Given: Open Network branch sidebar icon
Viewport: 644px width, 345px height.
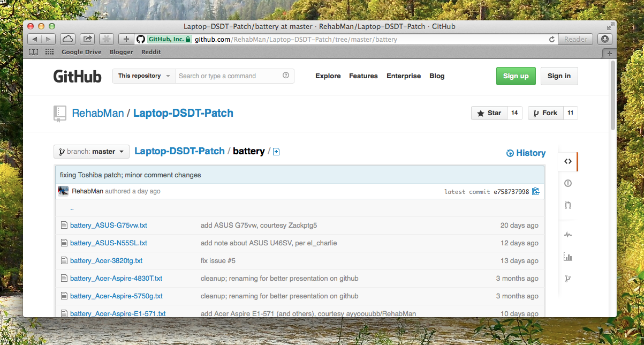Looking at the screenshot, I should coord(568,279).
